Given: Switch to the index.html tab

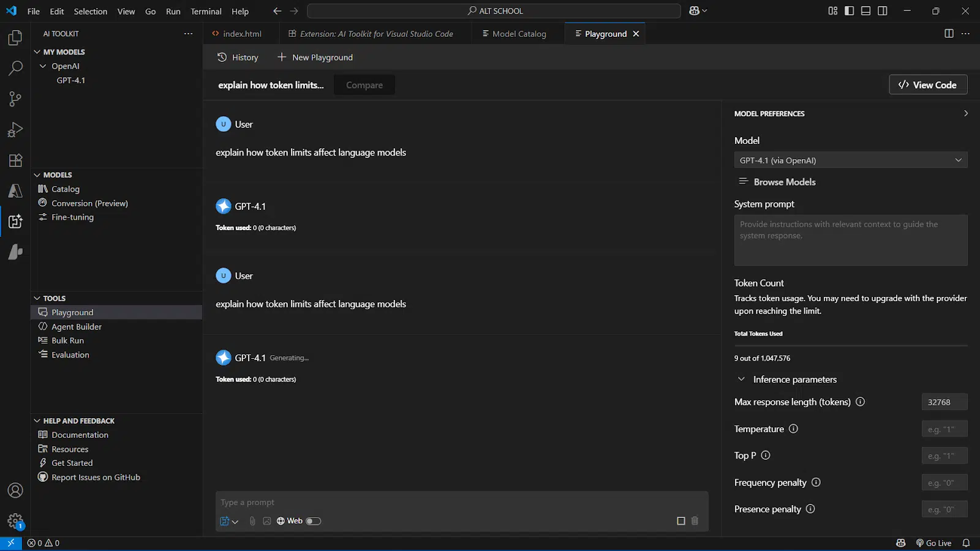Looking at the screenshot, I should (x=241, y=34).
